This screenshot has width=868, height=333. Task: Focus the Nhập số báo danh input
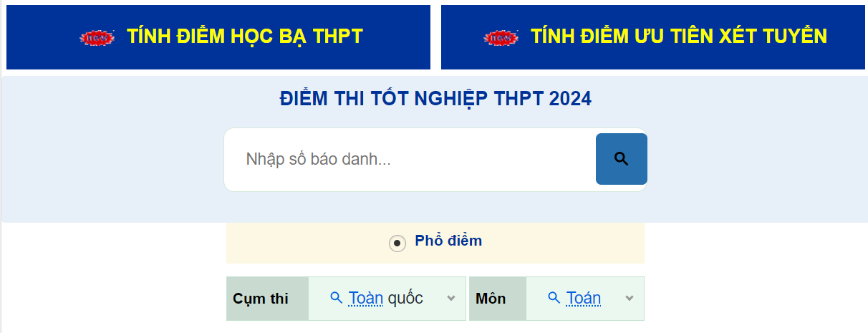pyautogui.click(x=410, y=160)
